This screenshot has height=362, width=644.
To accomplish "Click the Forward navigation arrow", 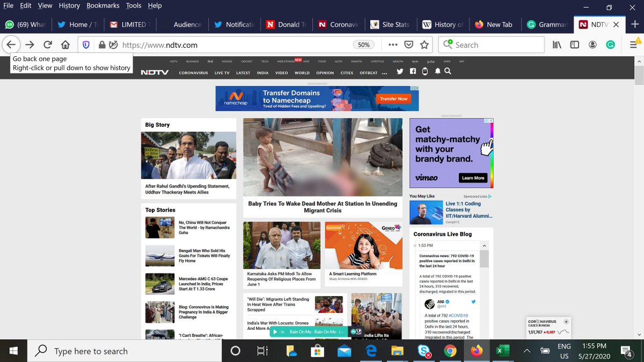I will [30, 45].
